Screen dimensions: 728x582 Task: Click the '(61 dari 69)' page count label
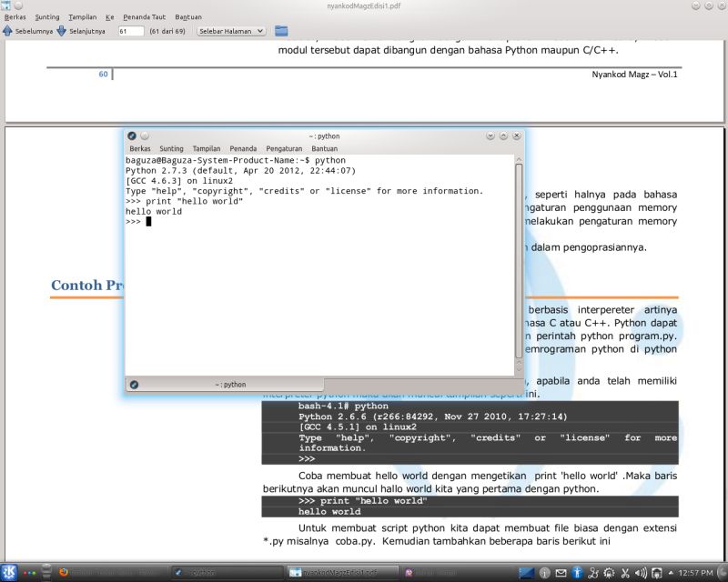(167, 31)
